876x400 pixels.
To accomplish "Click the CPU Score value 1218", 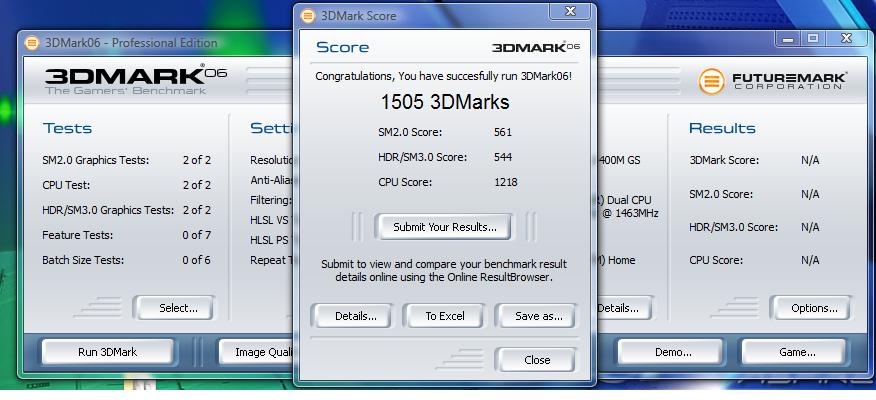I will pyautogui.click(x=505, y=182).
